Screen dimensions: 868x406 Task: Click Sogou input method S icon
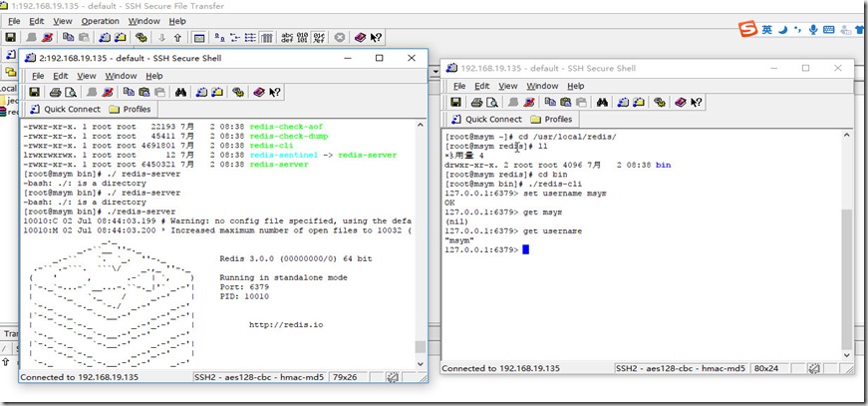coord(748,29)
